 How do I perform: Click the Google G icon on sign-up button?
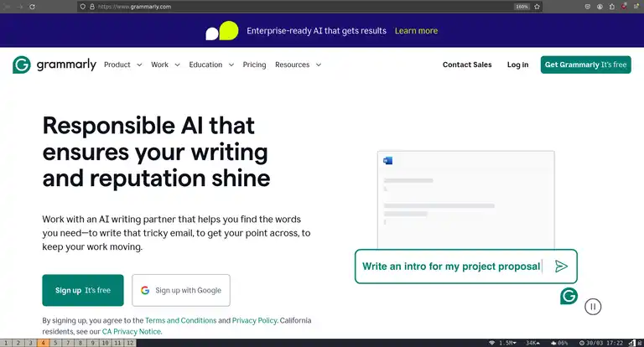(x=145, y=290)
